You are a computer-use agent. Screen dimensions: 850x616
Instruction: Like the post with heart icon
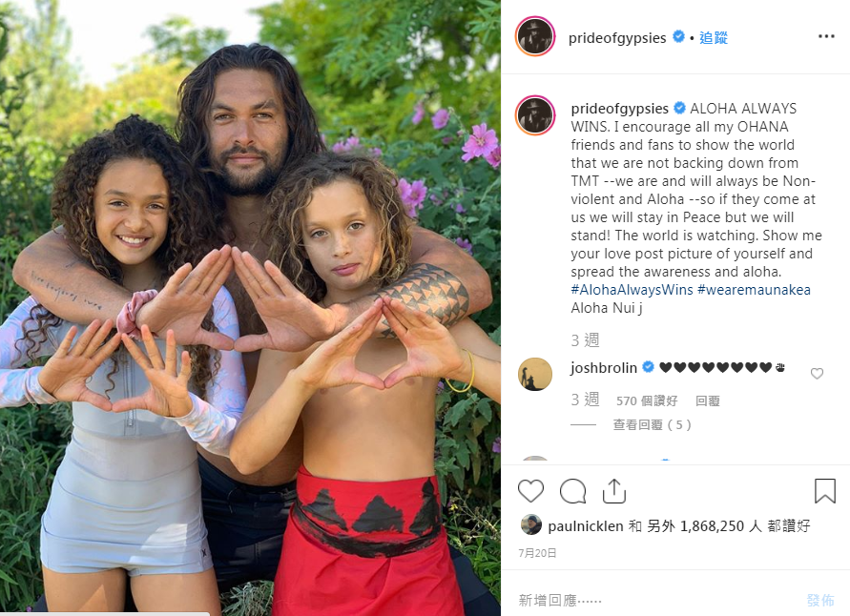(530, 491)
